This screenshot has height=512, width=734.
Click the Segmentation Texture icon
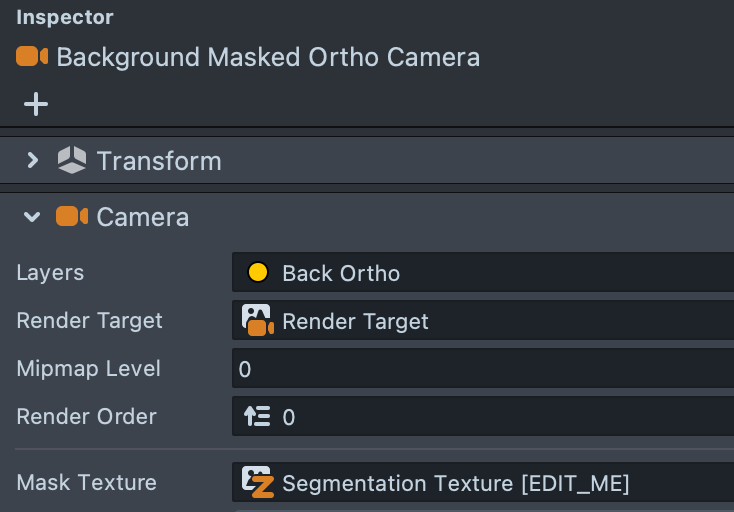(x=257, y=482)
